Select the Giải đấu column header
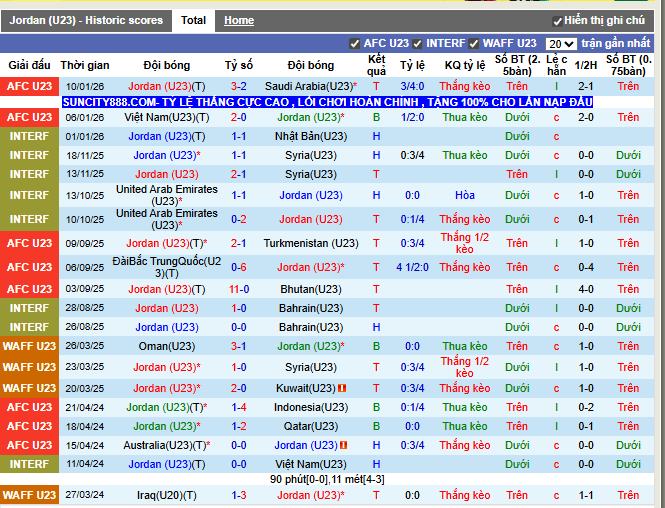The image size is (665, 508). [29, 65]
